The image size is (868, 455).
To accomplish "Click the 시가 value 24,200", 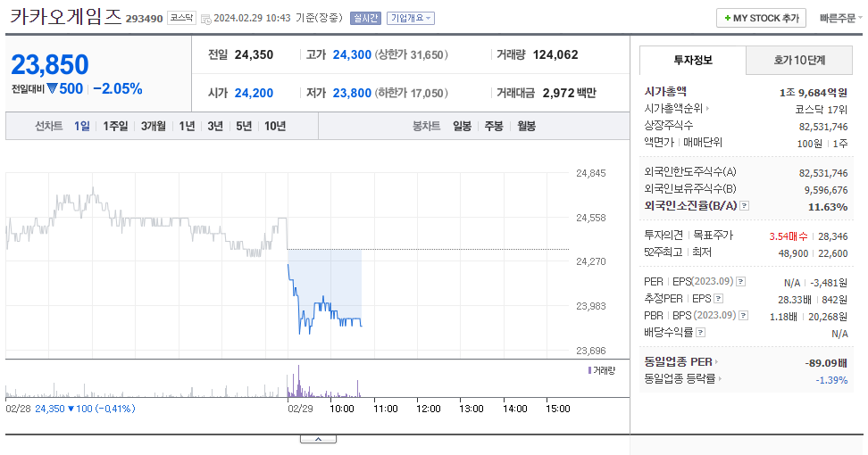I will click(x=255, y=93).
